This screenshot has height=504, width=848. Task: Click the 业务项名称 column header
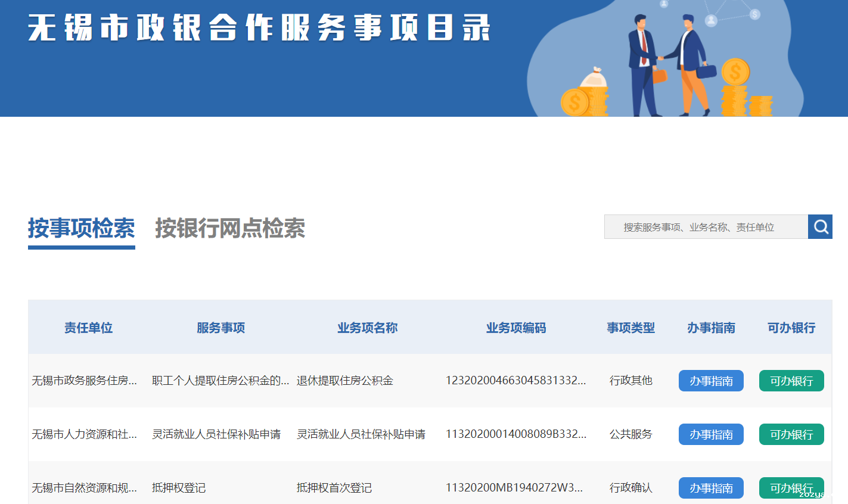click(x=367, y=328)
